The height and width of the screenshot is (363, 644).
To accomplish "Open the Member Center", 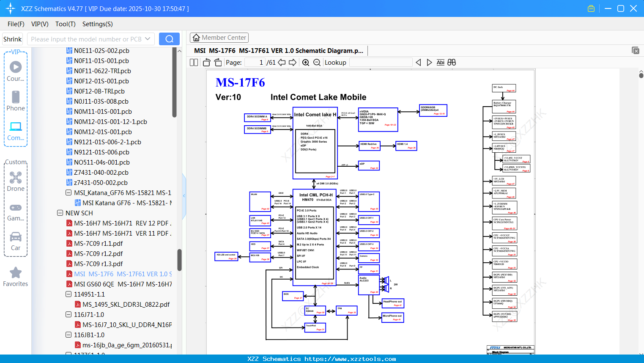I will click(x=219, y=38).
